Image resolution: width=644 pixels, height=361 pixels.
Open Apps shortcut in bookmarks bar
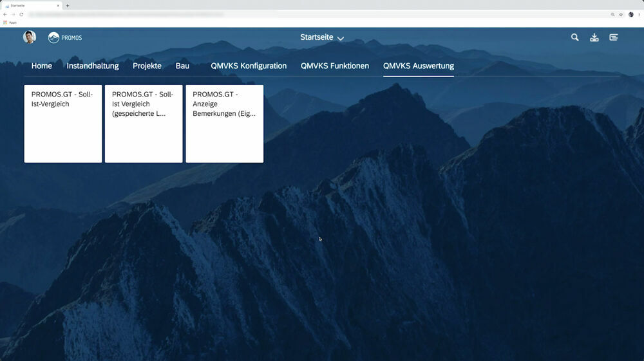pyautogui.click(x=10, y=23)
